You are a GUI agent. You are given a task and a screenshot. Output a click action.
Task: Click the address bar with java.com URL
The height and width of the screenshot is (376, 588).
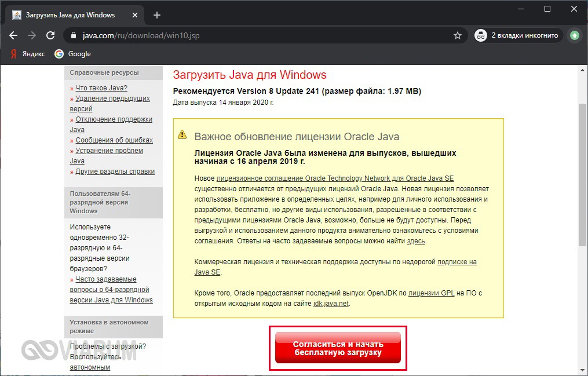261,35
